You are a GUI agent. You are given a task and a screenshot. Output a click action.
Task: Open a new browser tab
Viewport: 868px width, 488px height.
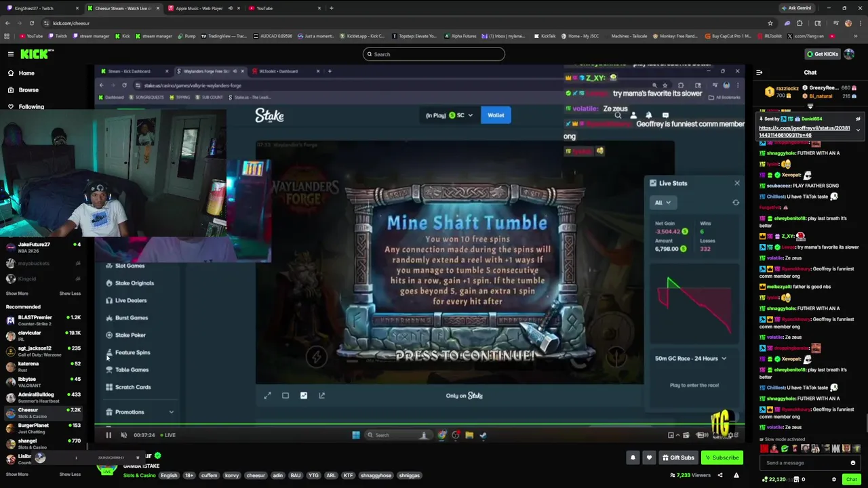point(332,8)
